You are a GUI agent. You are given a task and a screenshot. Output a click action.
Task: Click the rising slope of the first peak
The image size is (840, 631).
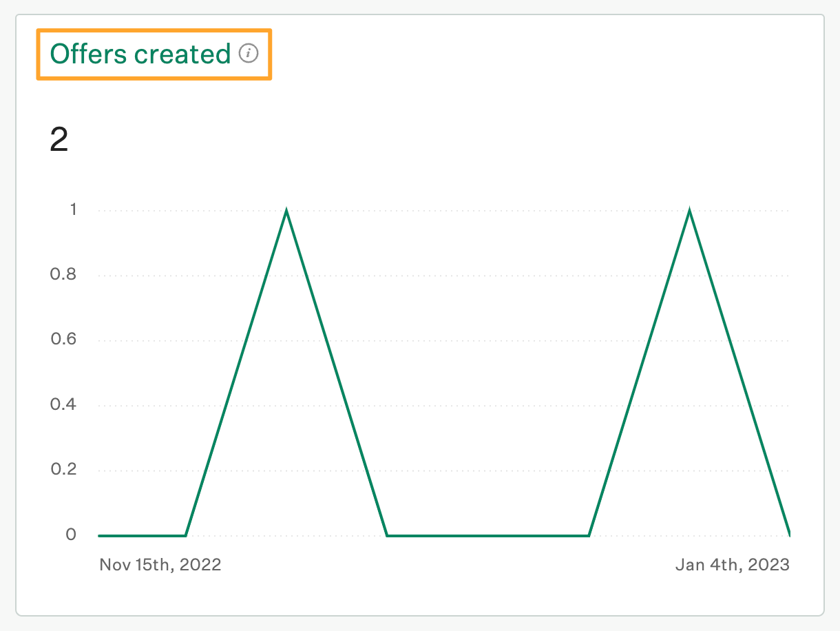pos(236,373)
